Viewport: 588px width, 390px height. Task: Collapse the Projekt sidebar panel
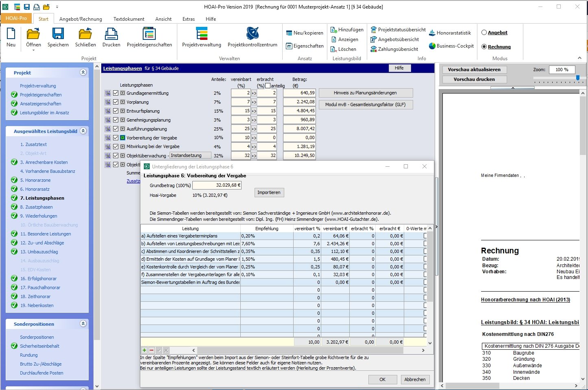pyautogui.click(x=83, y=72)
